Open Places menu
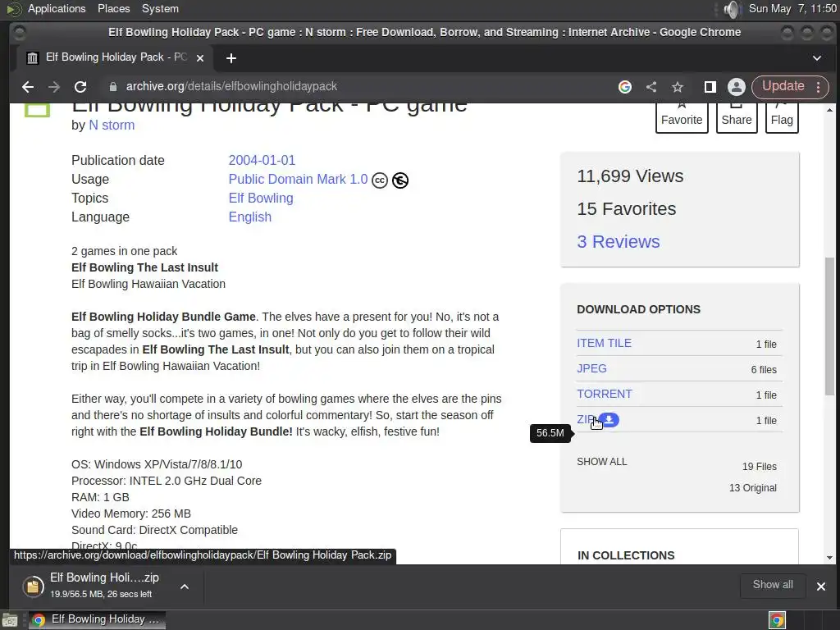Screen dimensions: 840x630 click(x=113, y=8)
